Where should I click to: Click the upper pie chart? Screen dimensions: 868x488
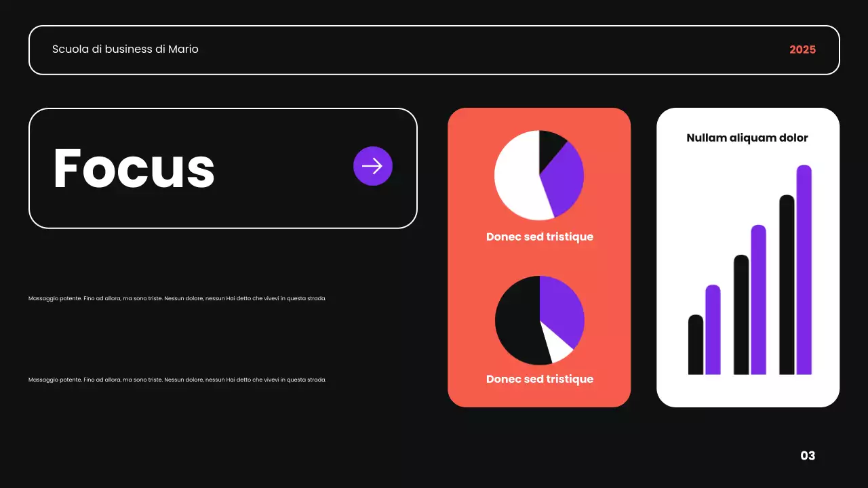[539, 175]
